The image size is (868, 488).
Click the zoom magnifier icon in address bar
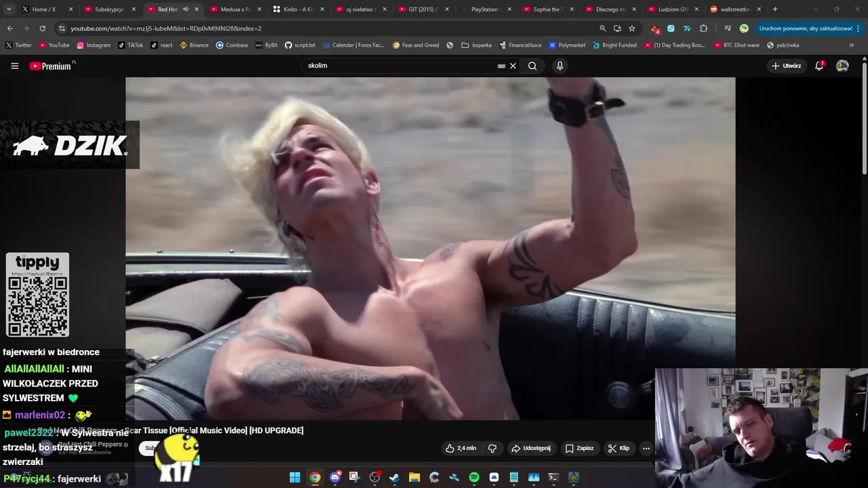pyautogui.click(x=602, y=28)
